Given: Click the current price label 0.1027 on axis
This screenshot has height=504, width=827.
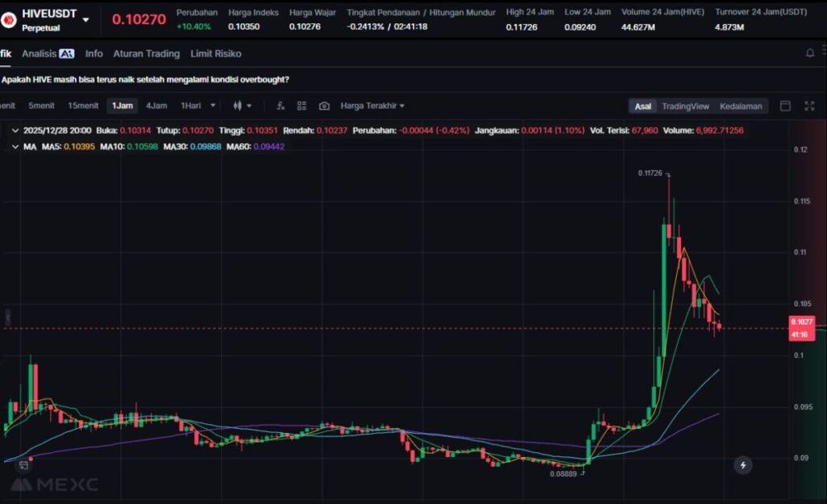Looking at the screenshot, I should click(802, 321).
